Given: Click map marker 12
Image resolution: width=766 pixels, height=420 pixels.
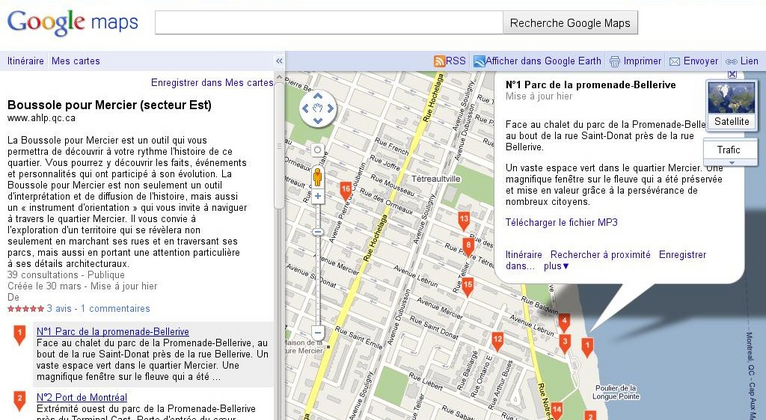Looking at the screenshot, I should click(497, 341).
